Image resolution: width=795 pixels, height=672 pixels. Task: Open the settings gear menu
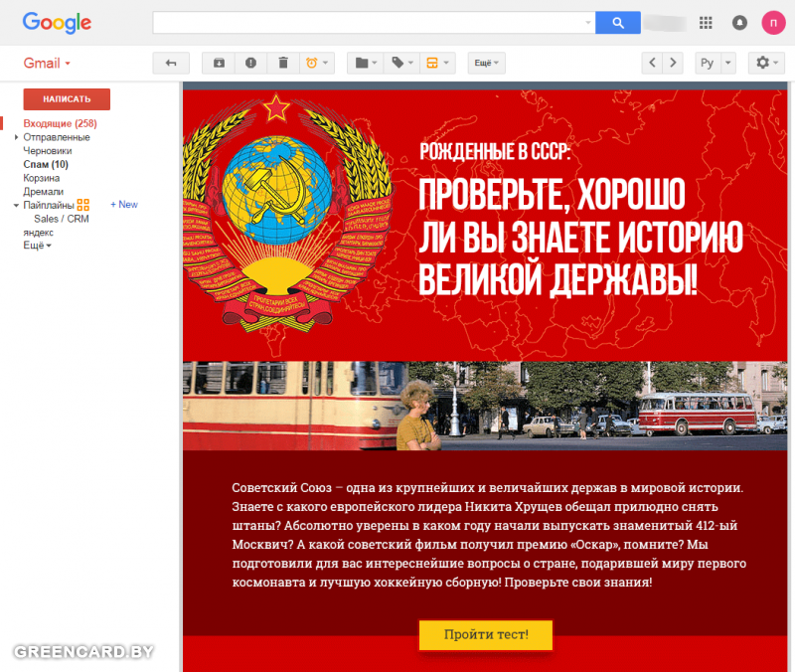tap(766, 63)
